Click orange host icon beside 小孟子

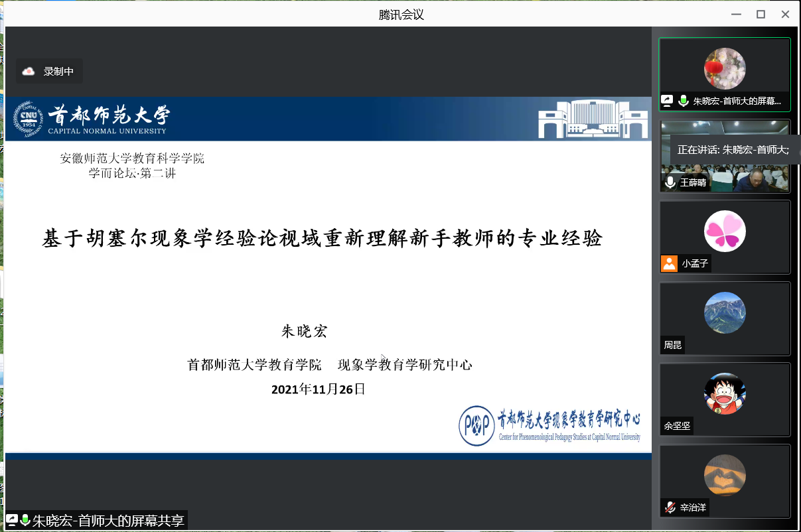(x=669, y=263)
